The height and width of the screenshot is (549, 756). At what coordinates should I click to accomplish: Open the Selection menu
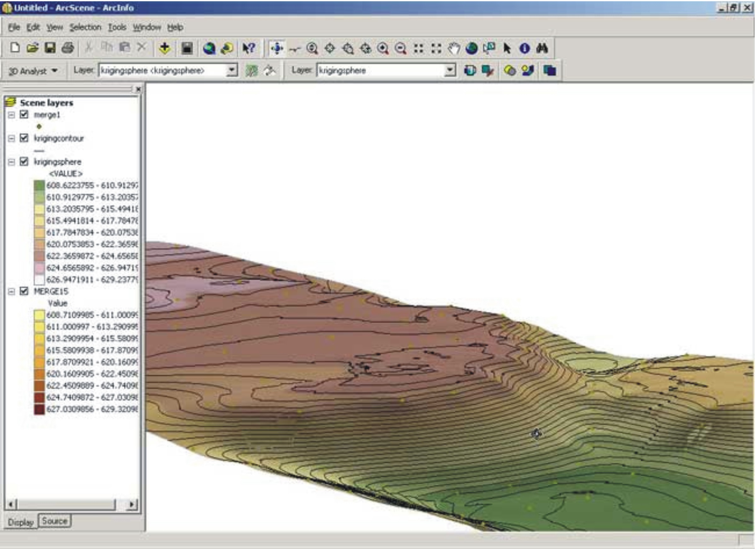coord(85,27)
